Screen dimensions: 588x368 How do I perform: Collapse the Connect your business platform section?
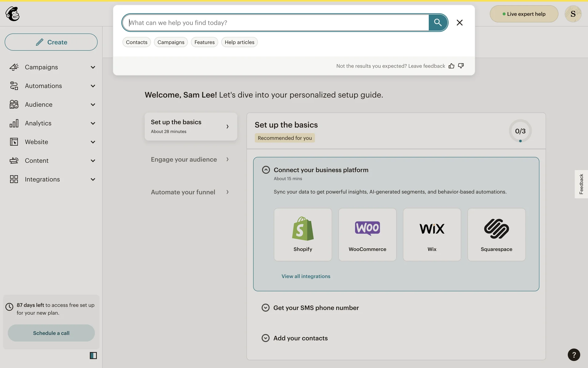click(266, 170)
